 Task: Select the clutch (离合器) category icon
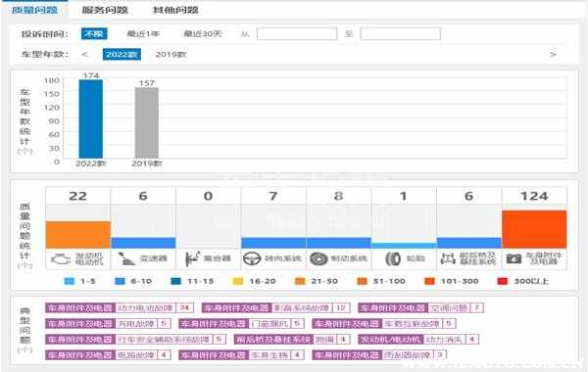point(193,258)
